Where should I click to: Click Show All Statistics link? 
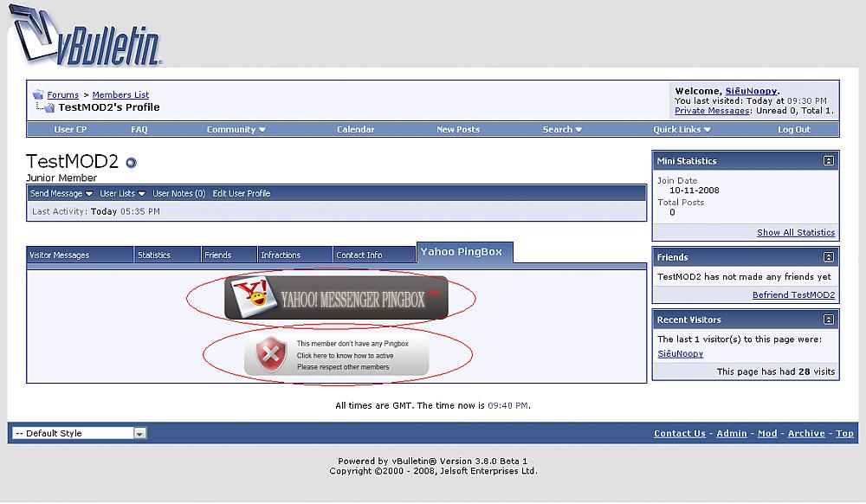click(x=795, y=233)
